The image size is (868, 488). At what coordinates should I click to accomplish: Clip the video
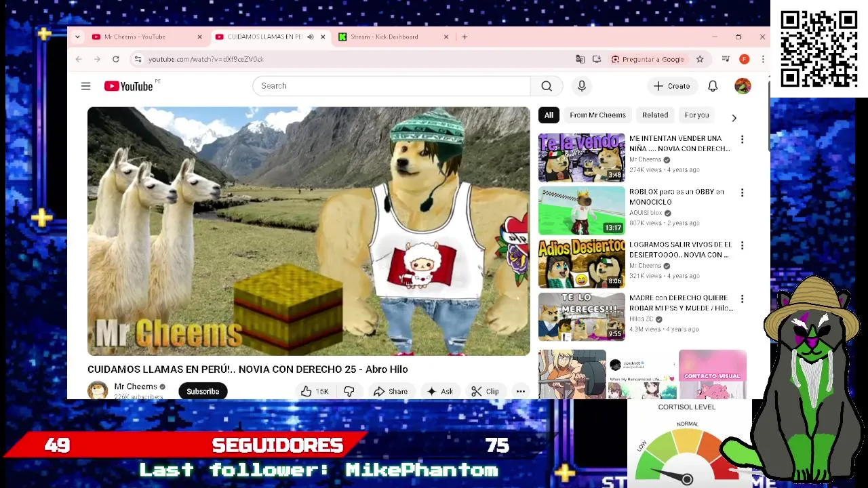(485, 391)
